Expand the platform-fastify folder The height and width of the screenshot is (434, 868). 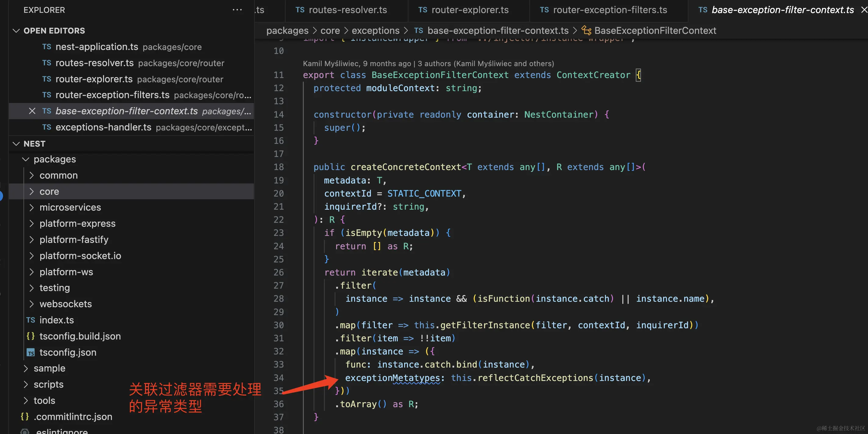pos(31,240)
